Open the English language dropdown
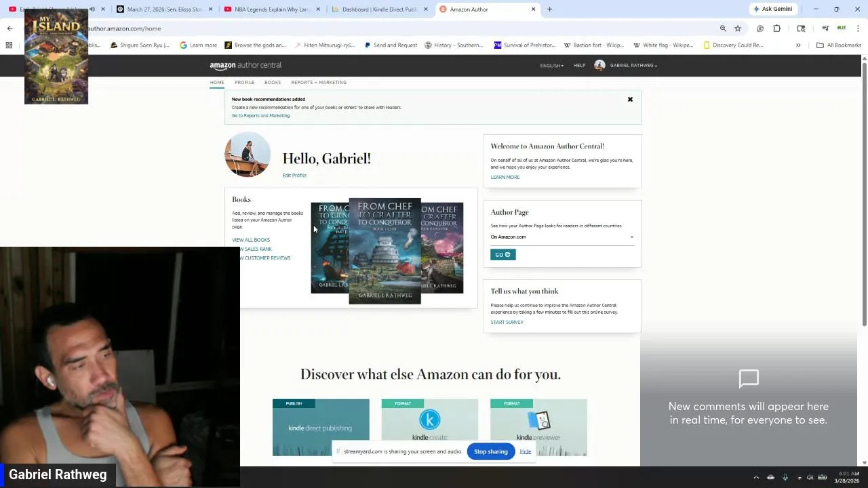The width and height of the screenshot is (868, 488). 551,66
